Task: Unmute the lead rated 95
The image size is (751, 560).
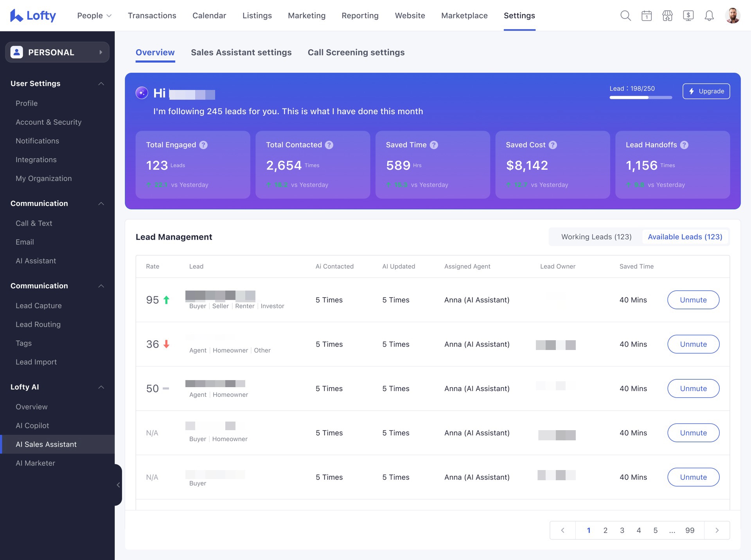Action: pos(693,300)
